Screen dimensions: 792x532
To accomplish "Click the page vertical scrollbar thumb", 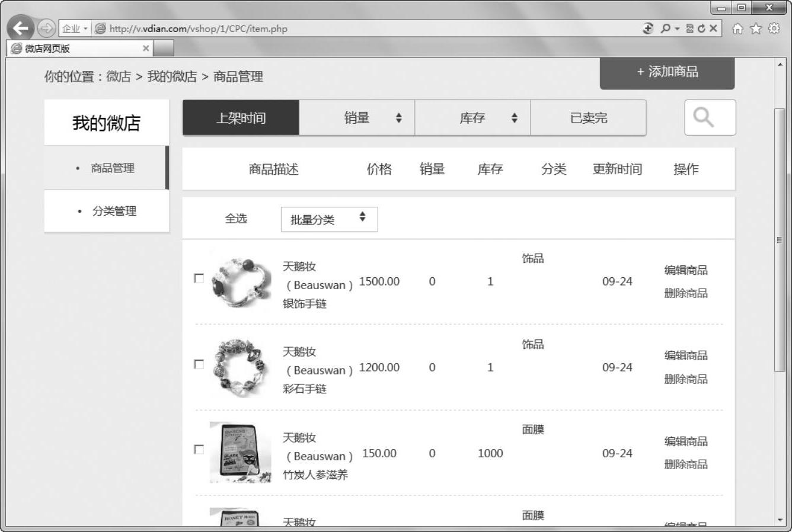I will click(x=780, y=240).
